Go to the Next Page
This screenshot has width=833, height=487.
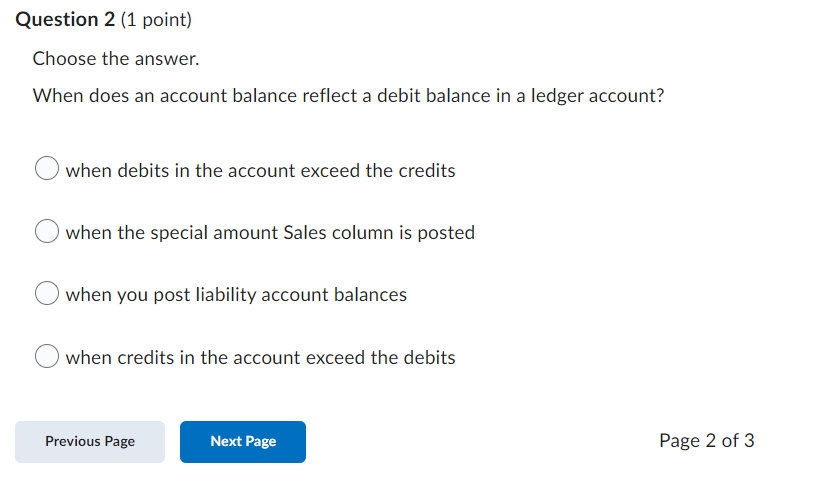click(x=243, y=442)
